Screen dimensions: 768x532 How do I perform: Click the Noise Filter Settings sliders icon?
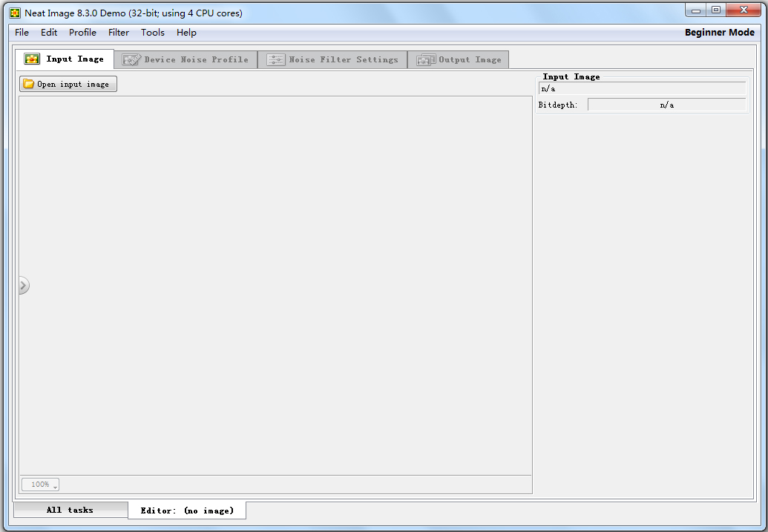click(275, 60)
